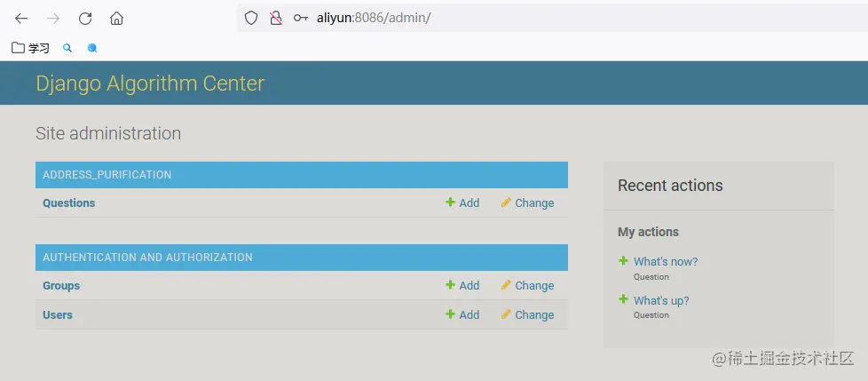The width and height of the screenshot is (868, 381).
Task: Click the key saved-password icon
Action: click(x=300, y=19)
